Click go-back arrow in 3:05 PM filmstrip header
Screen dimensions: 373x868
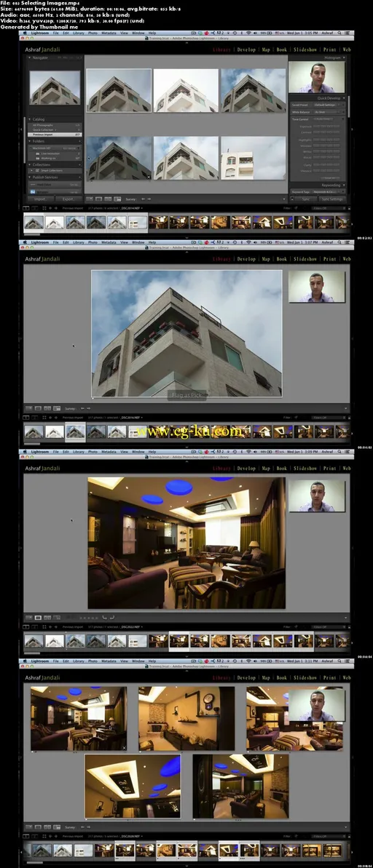tap(50, 208)
